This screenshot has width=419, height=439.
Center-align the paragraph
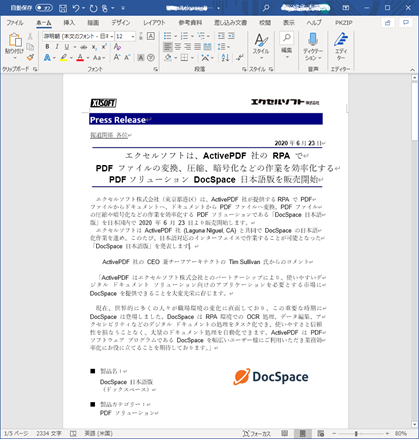click(x=178, y=47)
